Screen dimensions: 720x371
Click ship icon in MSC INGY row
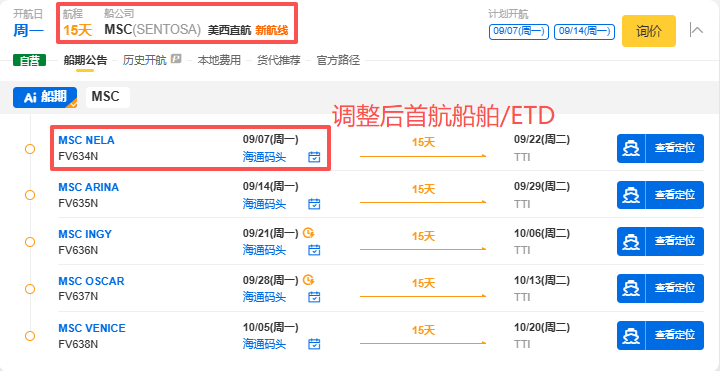pyautogui.click(x=631, y=242)
